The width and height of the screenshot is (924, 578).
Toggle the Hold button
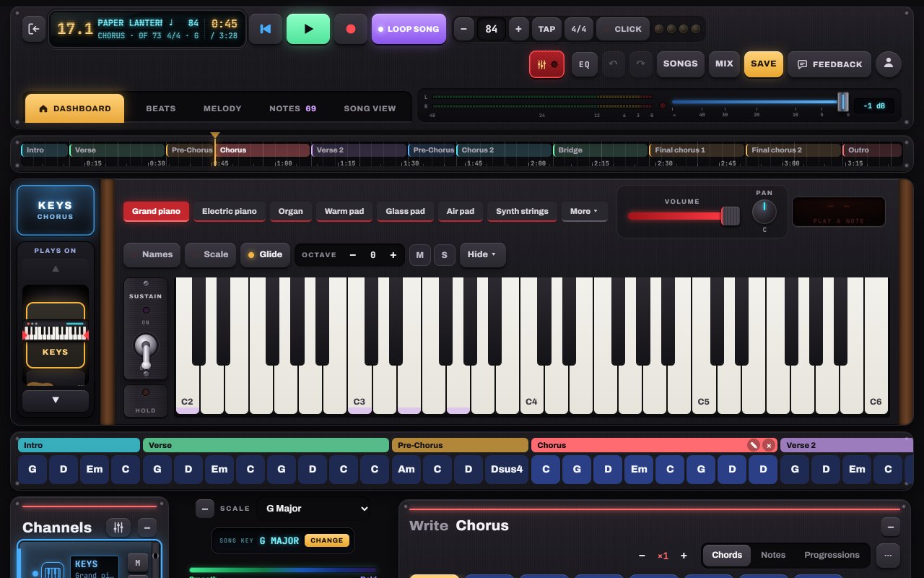[x=146, y=400]
